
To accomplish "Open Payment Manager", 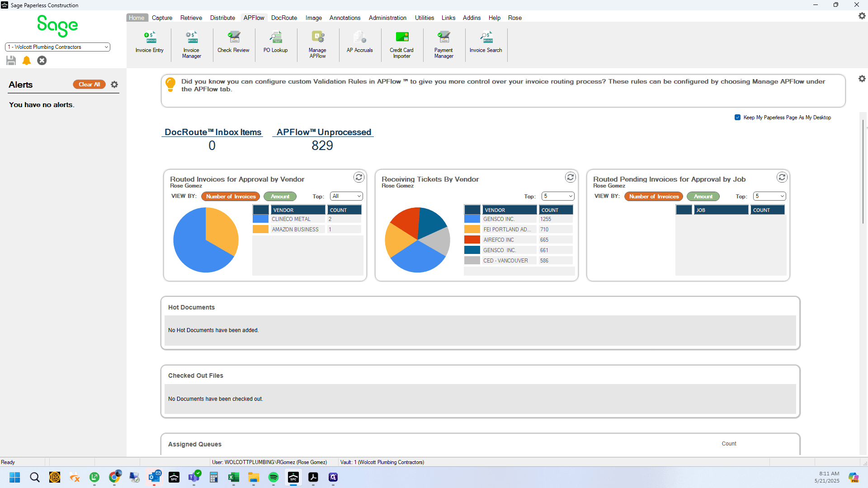I will 444,45.
